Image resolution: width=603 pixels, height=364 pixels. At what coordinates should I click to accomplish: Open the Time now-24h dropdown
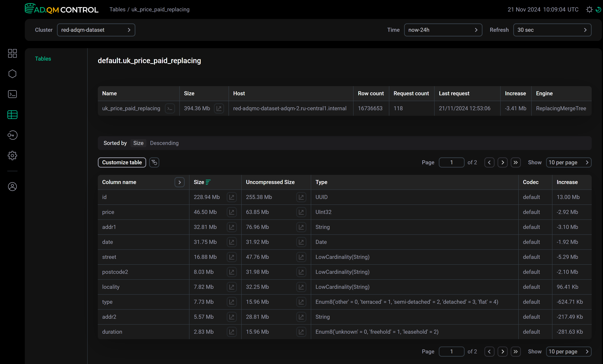443,30
